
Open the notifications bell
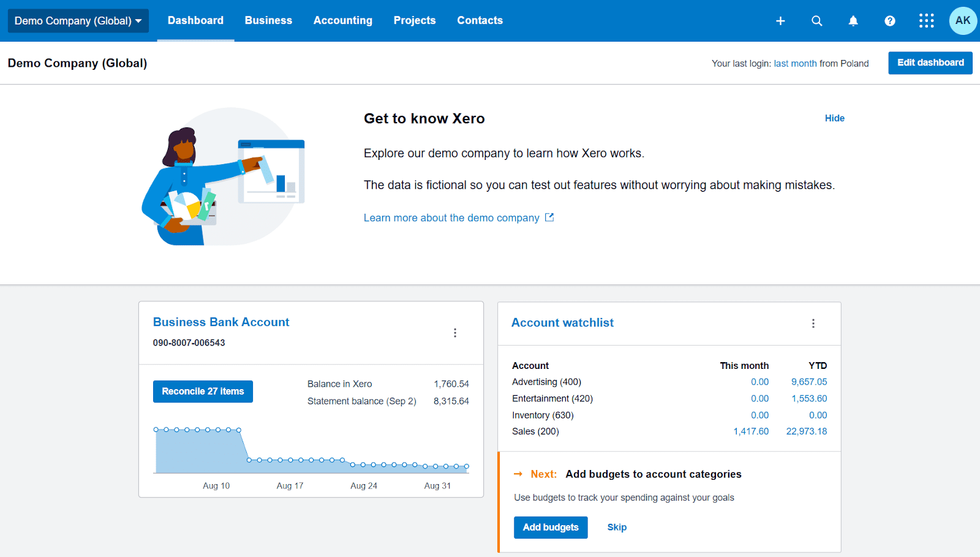853,21
